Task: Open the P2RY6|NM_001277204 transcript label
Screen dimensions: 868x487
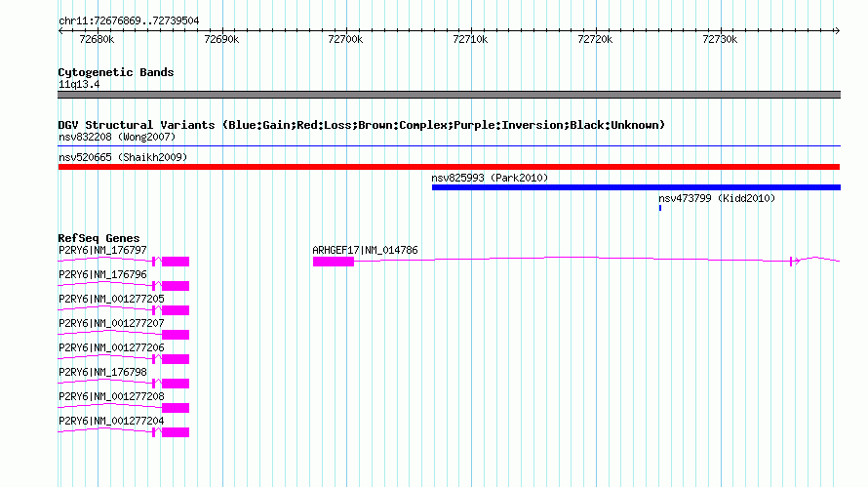Action: (111, 421)
